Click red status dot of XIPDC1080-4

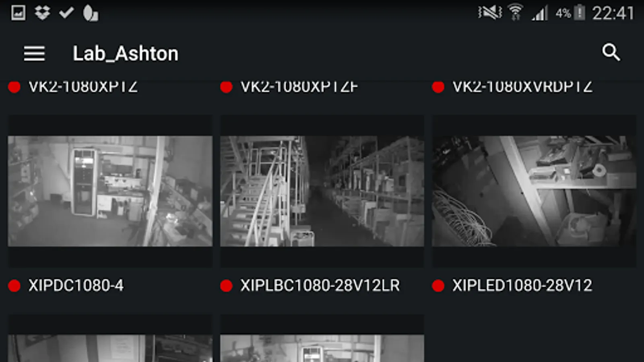pyautogui.click(x=14, y=286)
